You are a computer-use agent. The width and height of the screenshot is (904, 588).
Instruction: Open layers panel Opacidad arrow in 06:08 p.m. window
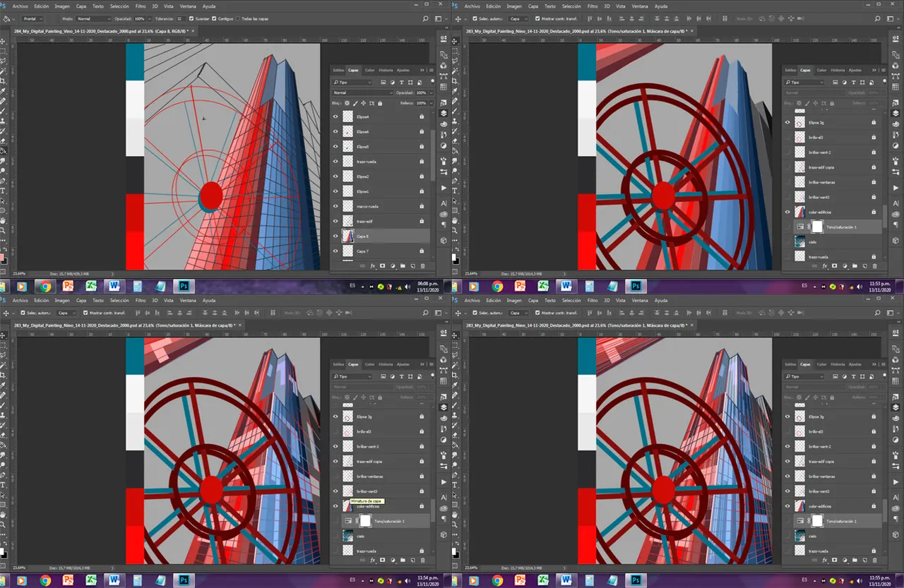click(432, 92)
